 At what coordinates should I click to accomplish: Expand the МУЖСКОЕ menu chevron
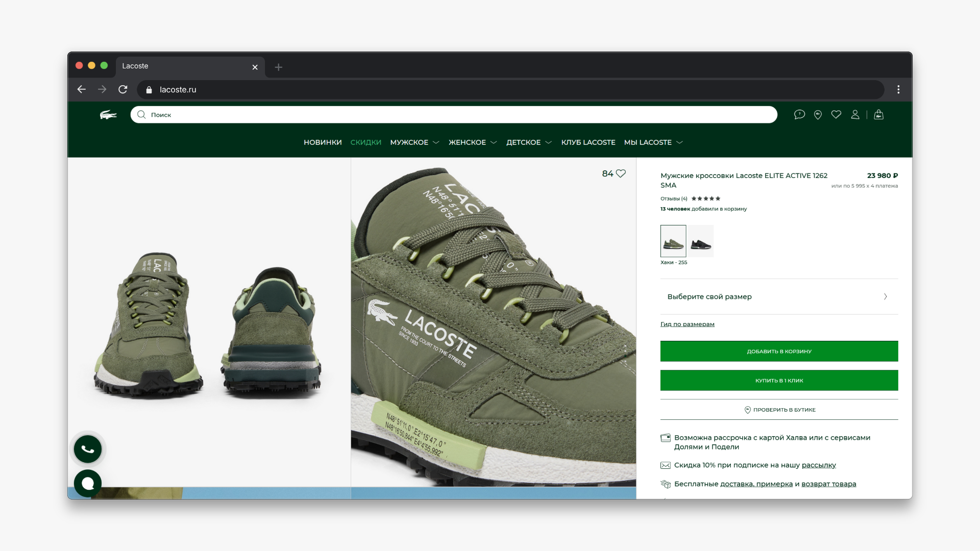coord(436,142)
